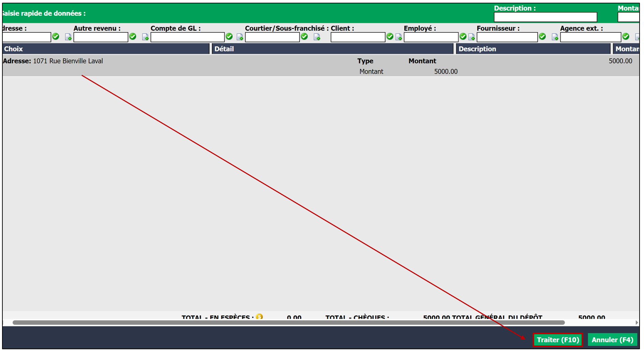
Task: Focus the Description input field at top
Action: (545, 17)
